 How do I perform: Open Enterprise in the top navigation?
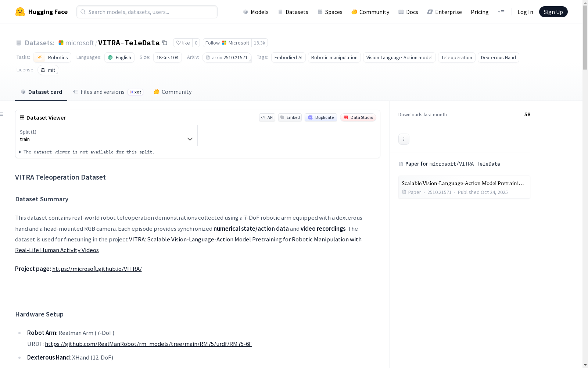click(445, 12)
